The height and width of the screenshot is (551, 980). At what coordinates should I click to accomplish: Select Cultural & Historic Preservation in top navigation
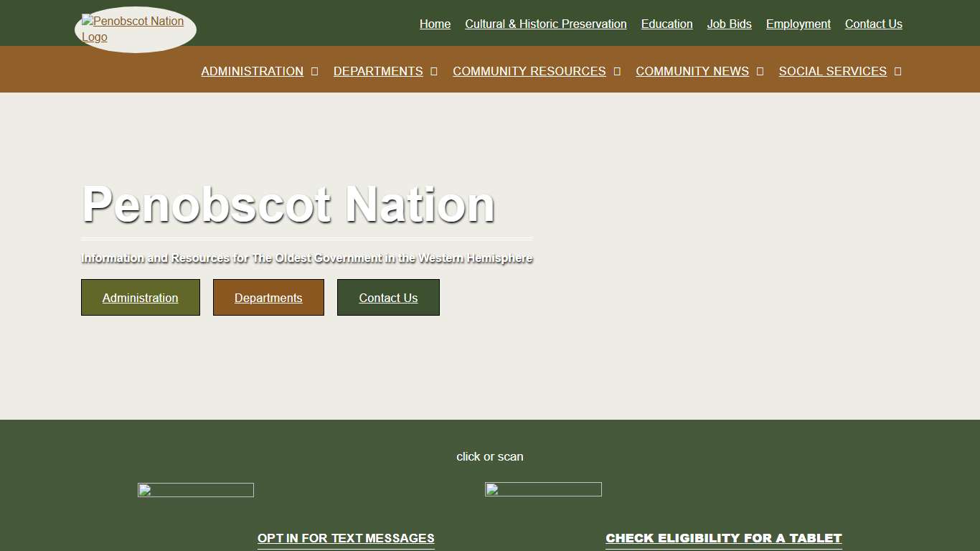point(545,24)
